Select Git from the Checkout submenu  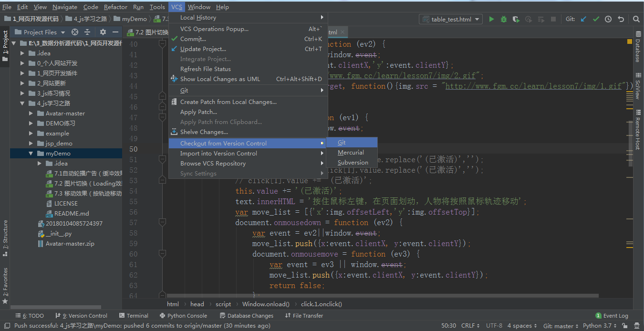coord(342,142)
